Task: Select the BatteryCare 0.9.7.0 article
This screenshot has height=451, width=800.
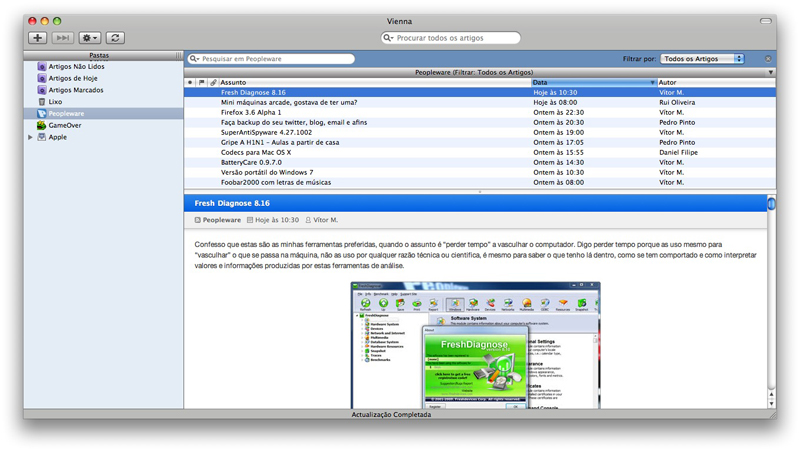Action: click(x=480, y=162)
